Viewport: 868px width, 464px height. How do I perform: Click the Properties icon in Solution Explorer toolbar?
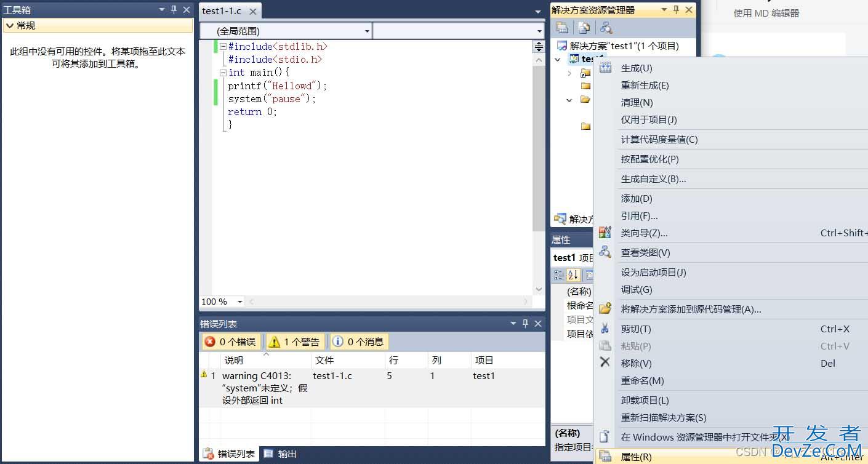pyautogui.click(x=561, y=28)
